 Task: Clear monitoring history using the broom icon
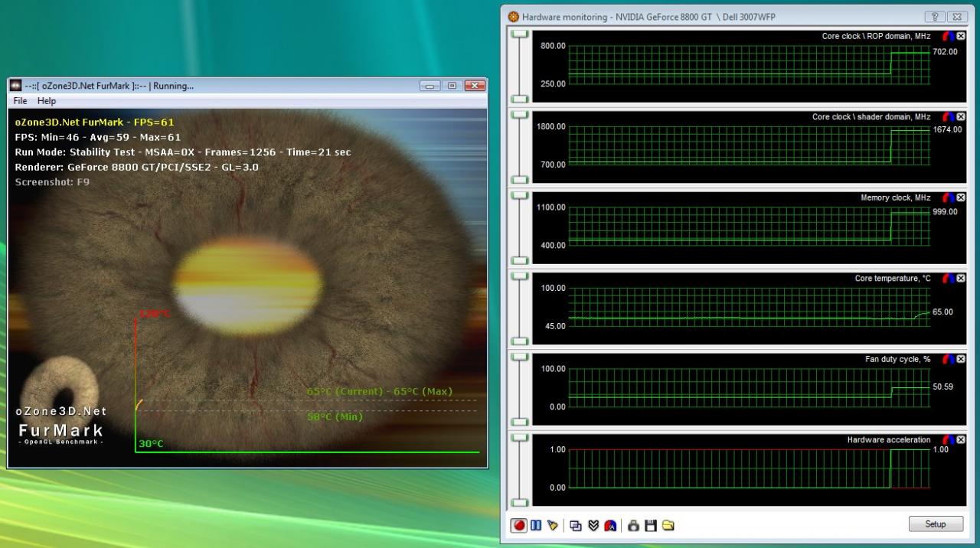tap(553, 525)
